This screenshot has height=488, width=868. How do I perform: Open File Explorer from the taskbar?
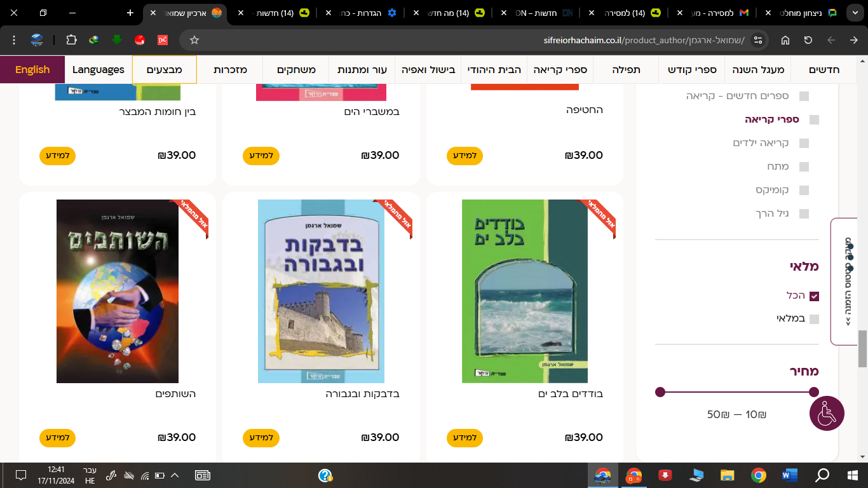click(728, 475)
